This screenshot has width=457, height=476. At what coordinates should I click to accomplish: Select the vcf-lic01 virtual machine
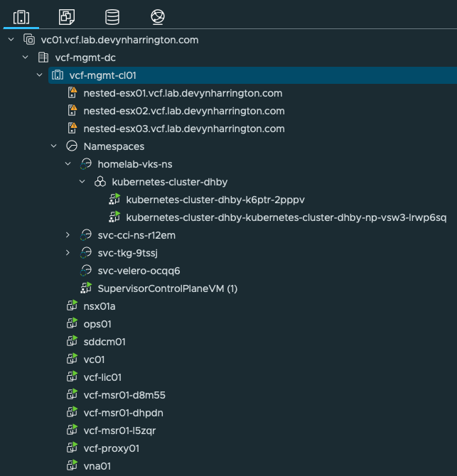(102, 377)
